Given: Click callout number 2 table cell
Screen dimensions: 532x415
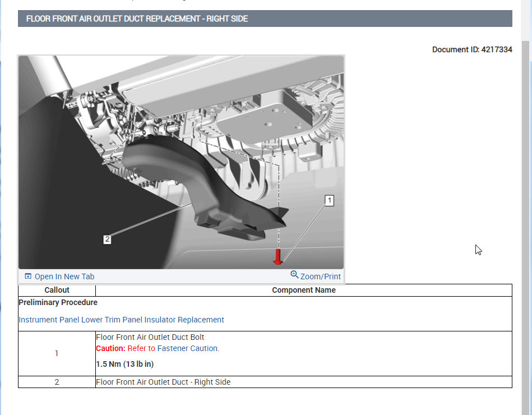Looking at the screenshot, I should tap(57, 382).
